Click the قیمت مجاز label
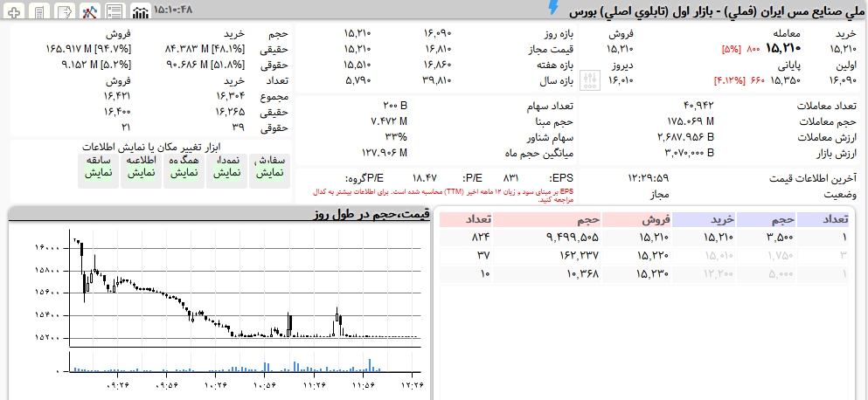 [x=551, y=50]
